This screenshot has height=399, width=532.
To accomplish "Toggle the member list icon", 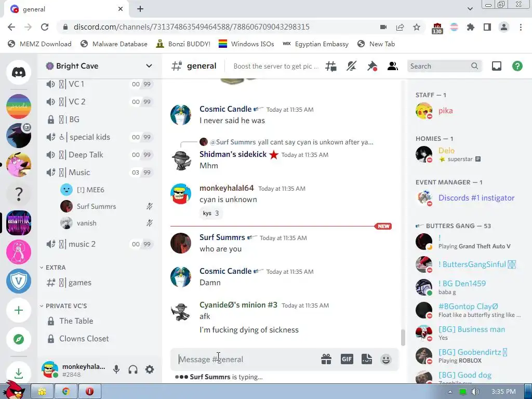I will (393, 66).
